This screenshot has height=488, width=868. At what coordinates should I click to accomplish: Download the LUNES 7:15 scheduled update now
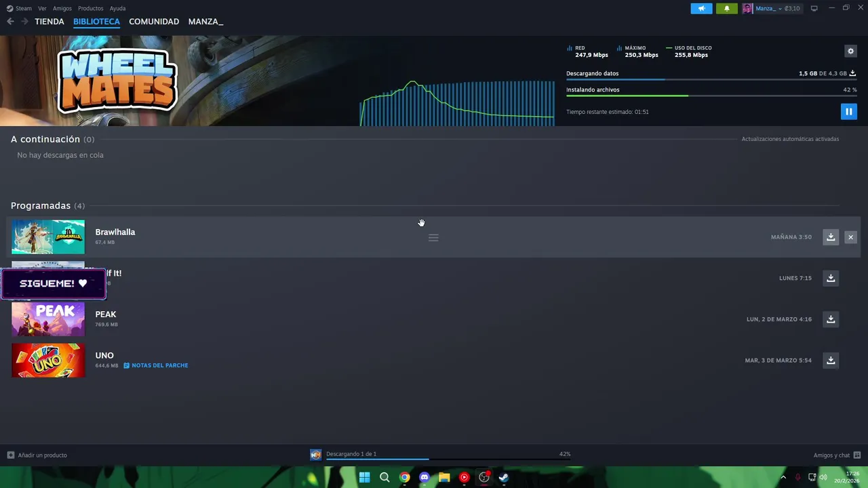831,278
